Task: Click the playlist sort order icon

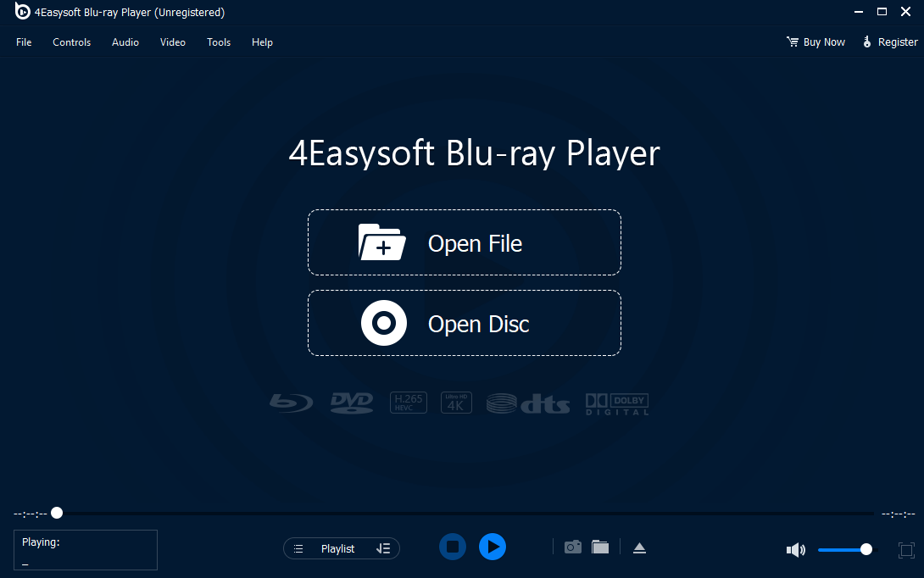Action: [383, 548]
